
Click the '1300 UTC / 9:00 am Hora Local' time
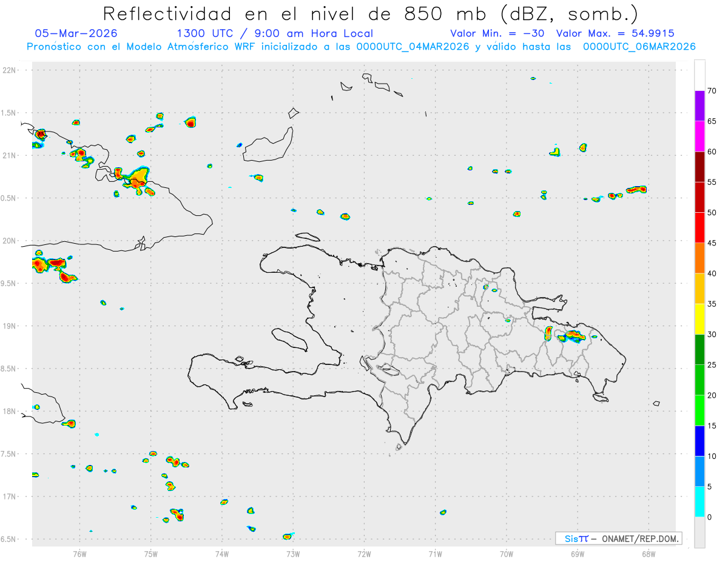point(275,33)
